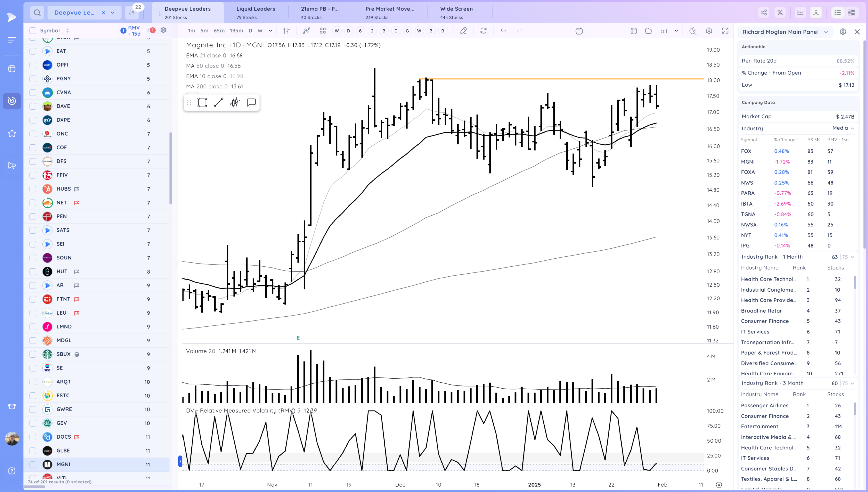Click the undo arrow icon

tap(503, 31)
